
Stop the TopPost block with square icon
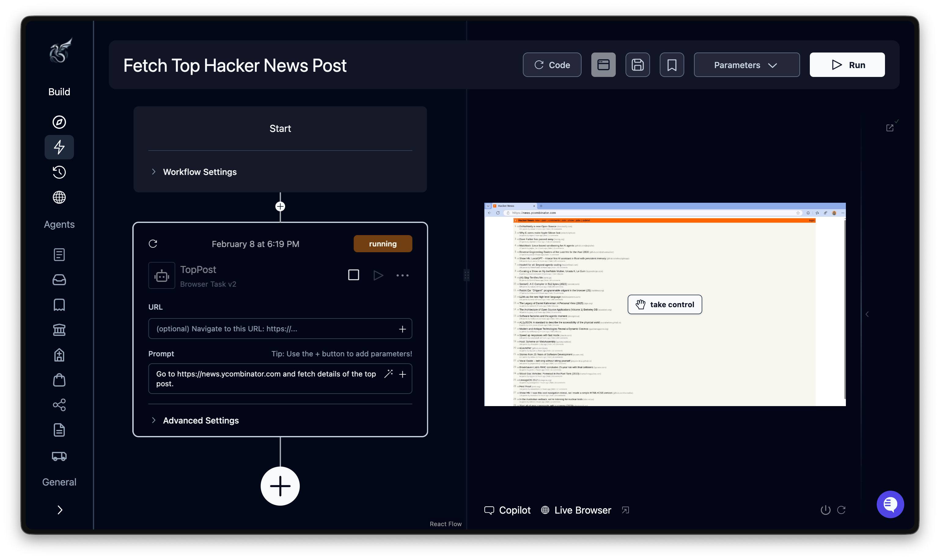pos(354,275)
